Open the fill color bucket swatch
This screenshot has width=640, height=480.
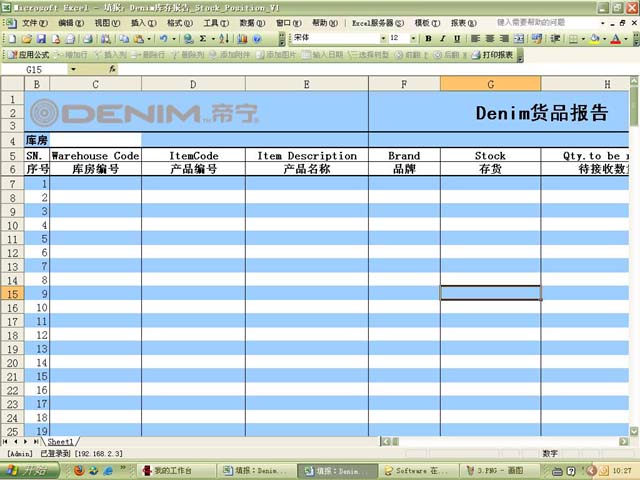click(594, 38)
